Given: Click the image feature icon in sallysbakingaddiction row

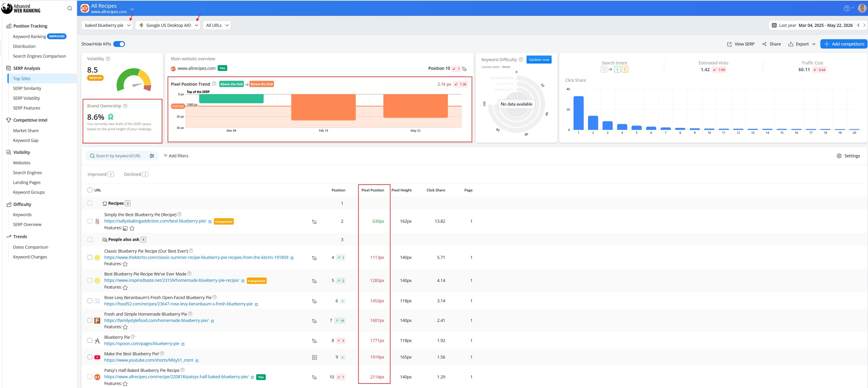Looking at the screenshot, I should coord(125,228).
